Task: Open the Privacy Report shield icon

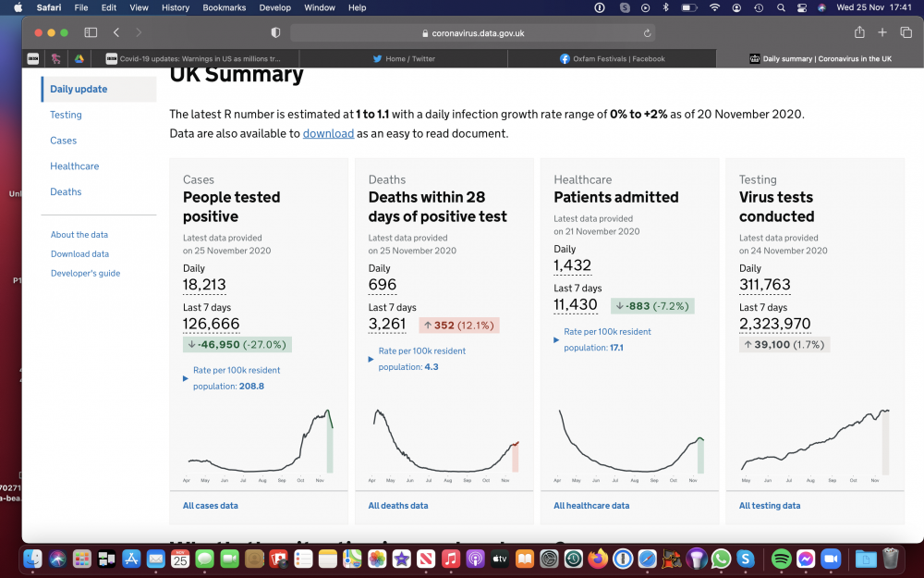Action: pyautogui.click(x=275, y=32)
